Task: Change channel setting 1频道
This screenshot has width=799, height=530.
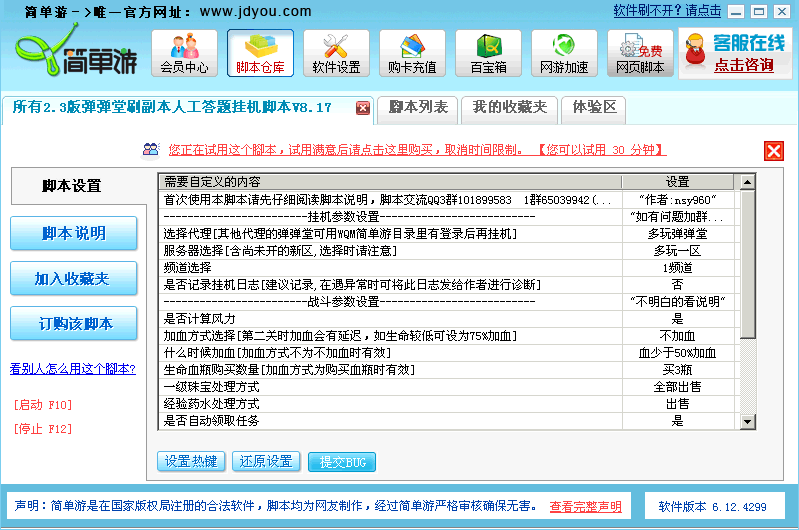Action: [x=677, y=268]
